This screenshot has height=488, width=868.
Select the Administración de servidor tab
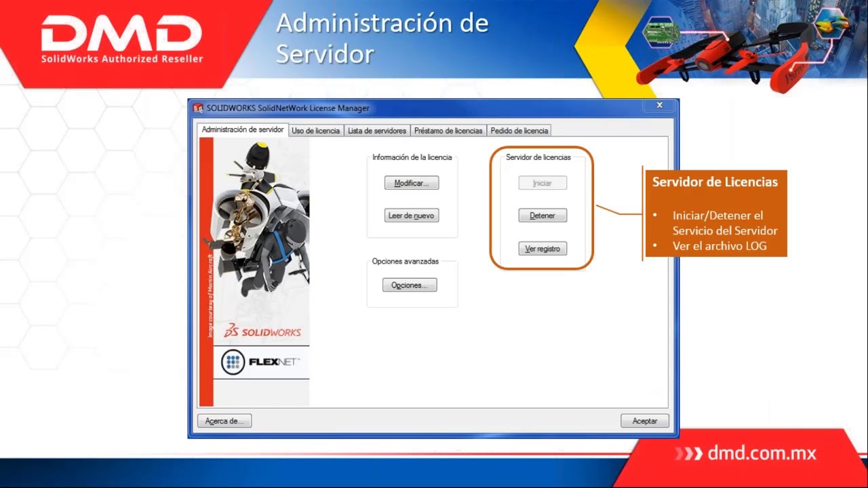tap(243, 129)
